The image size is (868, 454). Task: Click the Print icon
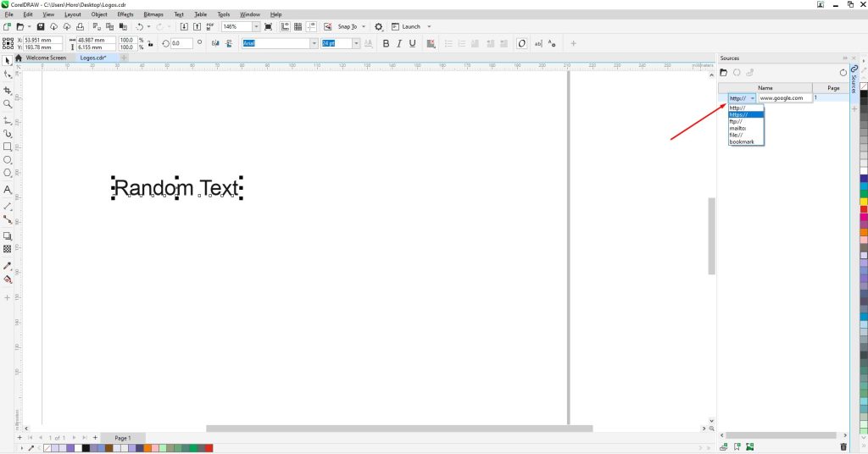tap(80, 26)
